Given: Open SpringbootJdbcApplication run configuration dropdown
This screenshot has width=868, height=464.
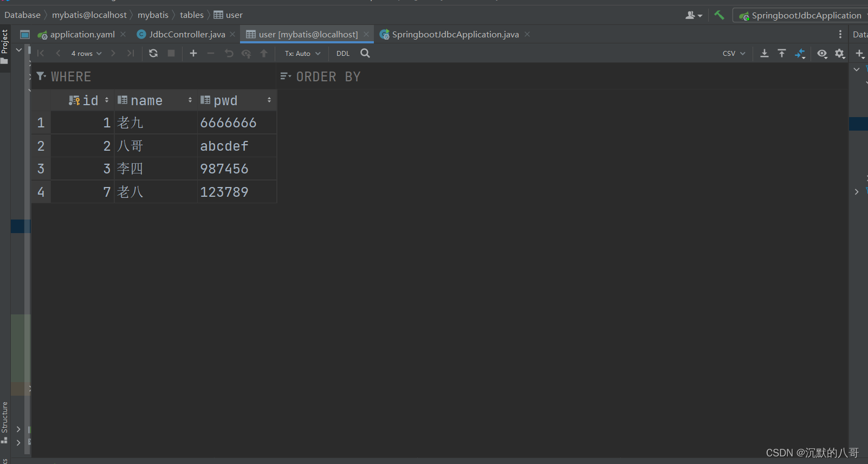Looking at the screenshot, I should (801, 15).
